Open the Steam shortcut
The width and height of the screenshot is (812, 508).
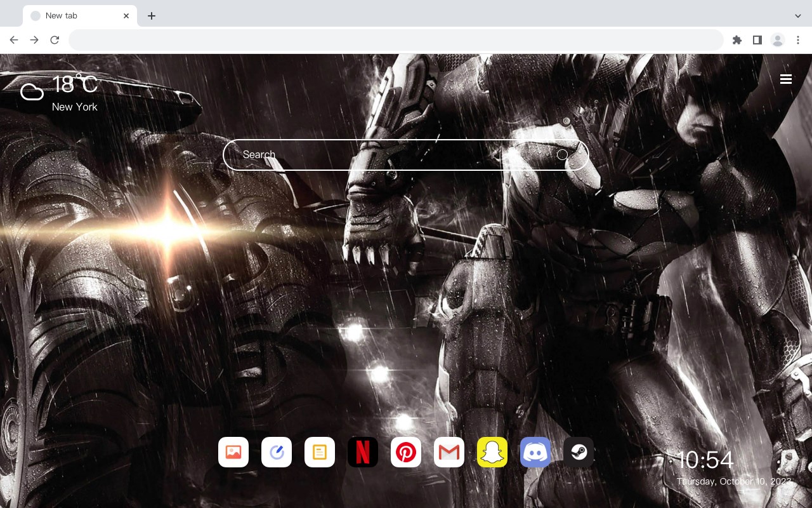tap(579, 452)
